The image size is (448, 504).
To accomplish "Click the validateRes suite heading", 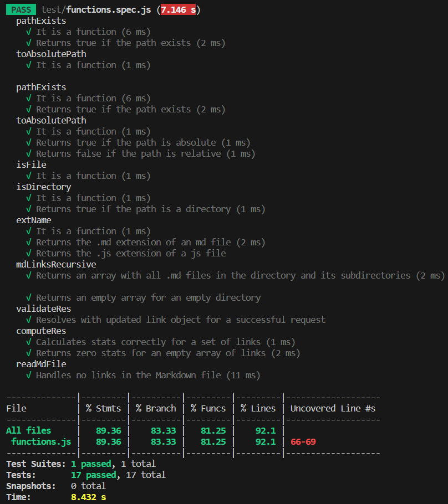I will [x=44, y=308].
